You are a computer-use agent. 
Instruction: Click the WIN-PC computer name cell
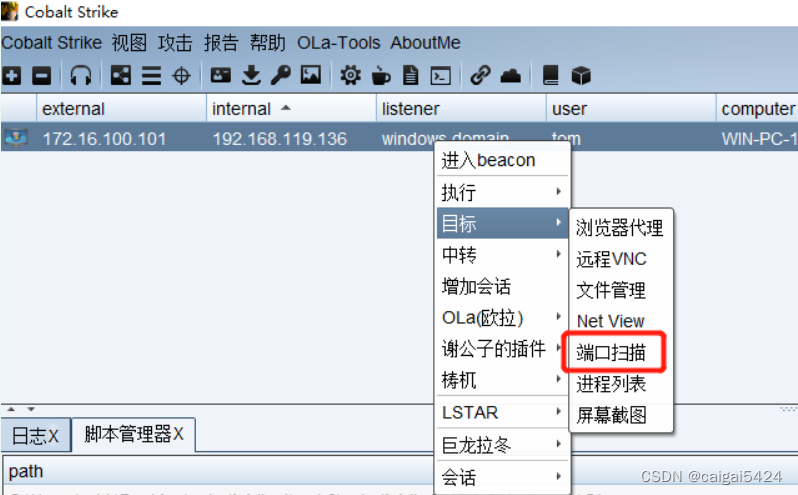pos(758,139)
